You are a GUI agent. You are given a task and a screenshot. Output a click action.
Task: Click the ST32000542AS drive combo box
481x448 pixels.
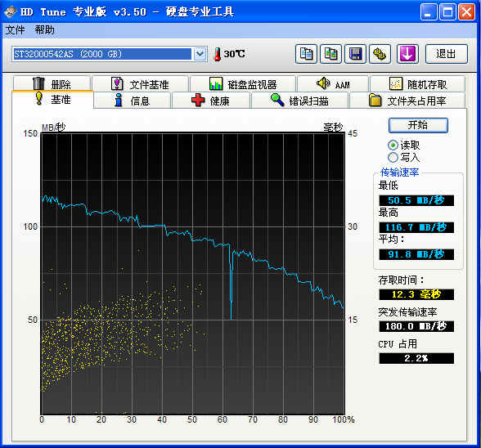point(110,54)
